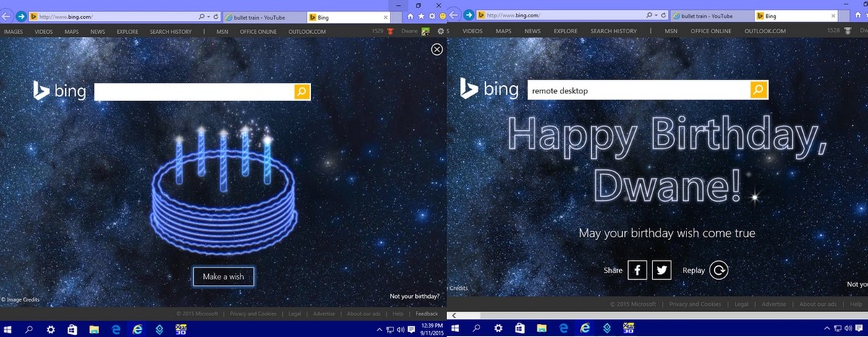Viewport: 868px width, 337px height.
Task: Click Feedback link in left window footer
Action: pyautogui.click(x=427, y=314)
